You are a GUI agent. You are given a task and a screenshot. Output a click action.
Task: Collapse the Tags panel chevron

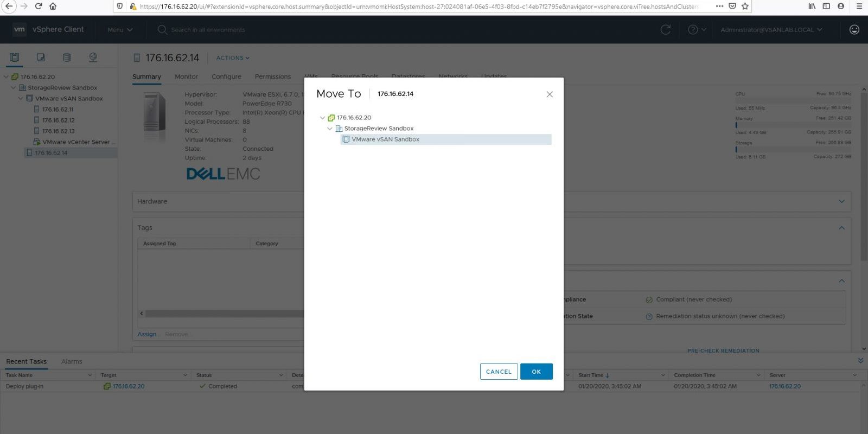(x=841, y=228)
